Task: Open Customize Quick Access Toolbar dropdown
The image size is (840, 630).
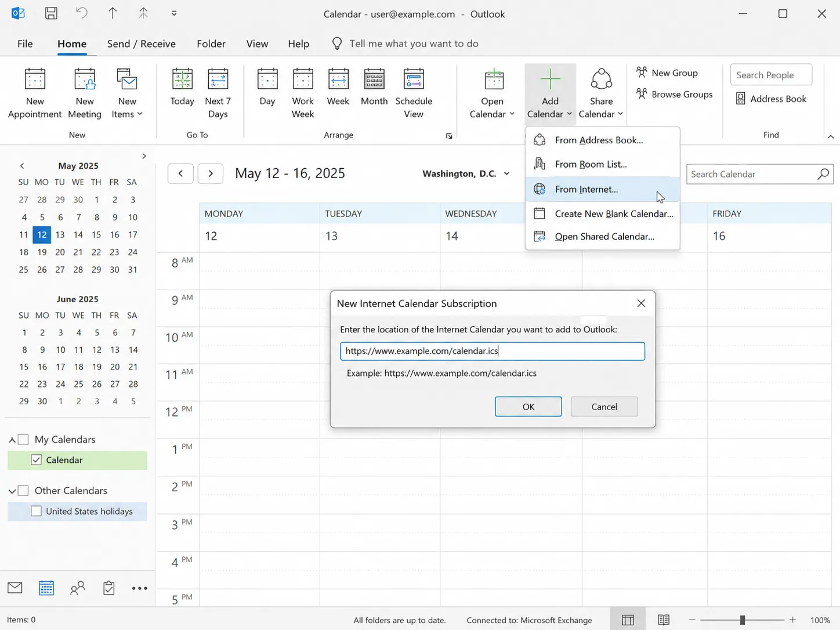Action: coord(174,13)
